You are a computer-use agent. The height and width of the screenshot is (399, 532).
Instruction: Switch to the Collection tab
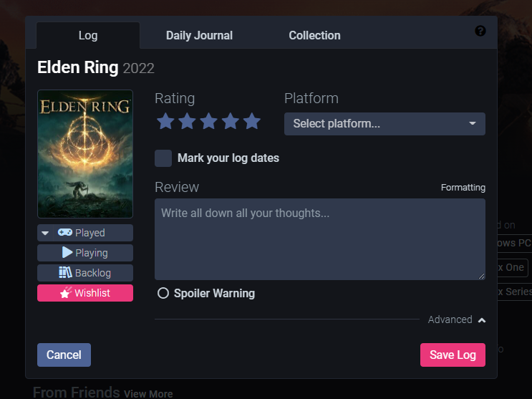(314, 35)
